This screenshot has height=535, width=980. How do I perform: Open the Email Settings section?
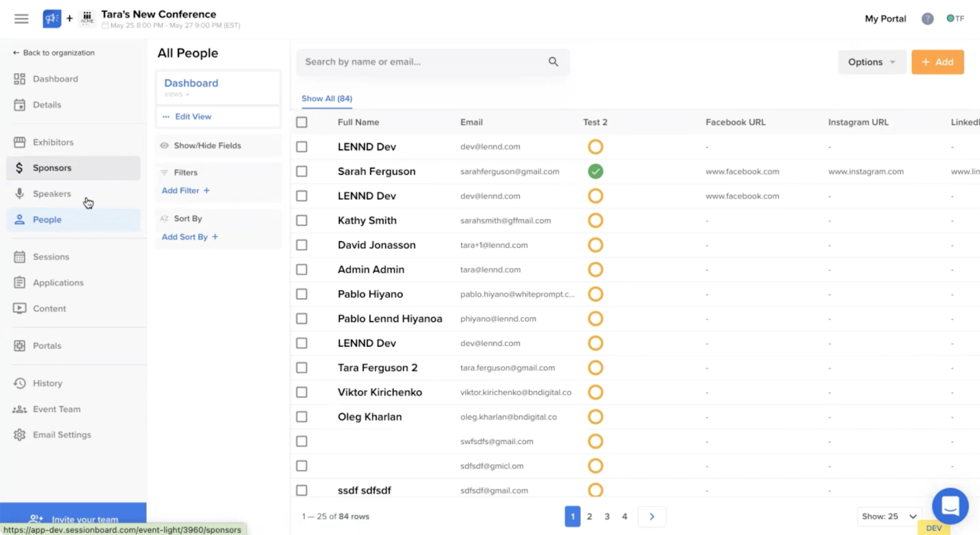click(x=62, y=434)
